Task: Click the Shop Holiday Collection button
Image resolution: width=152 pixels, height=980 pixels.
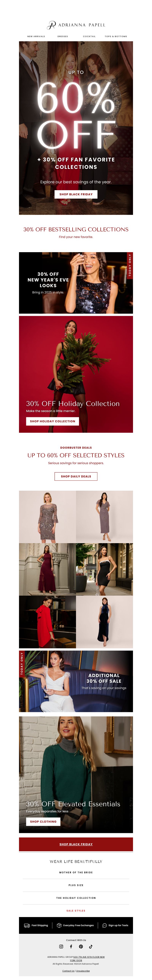Action: [52, 421]
